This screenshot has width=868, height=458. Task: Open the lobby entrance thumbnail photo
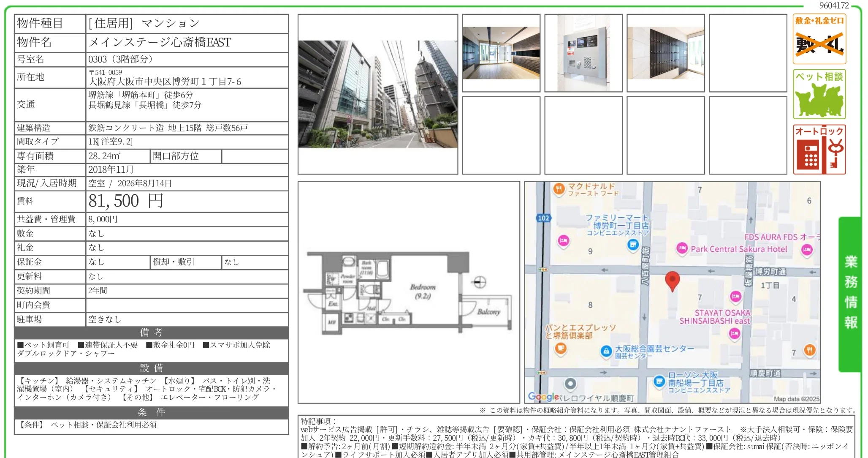[501, 53]
